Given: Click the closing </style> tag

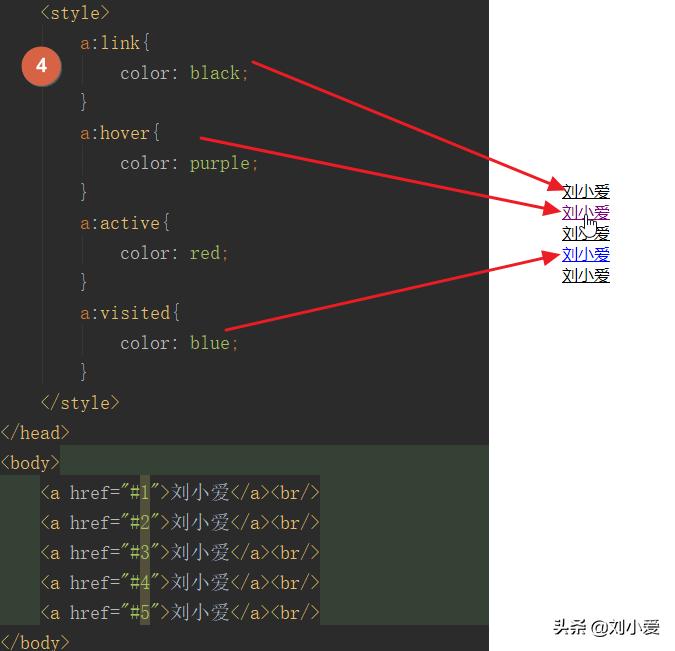Looking at the screenshot, I should [80, 403].
